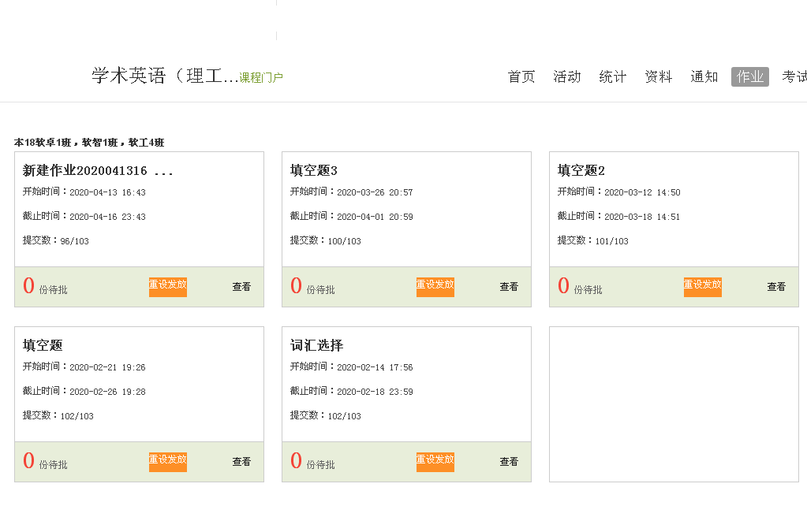
Task: Click the 课程门户 link
Action: (x=261, y=77)
